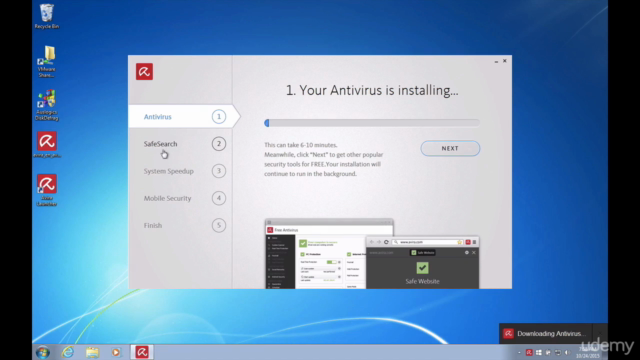Click the volume icon in system tray
Viewport: 640px width, 360px height.
coord(567,352)
